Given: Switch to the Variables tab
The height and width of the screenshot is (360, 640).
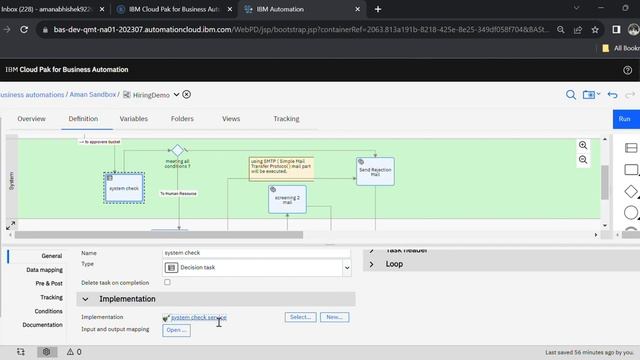Looking at the screenshot, I should 133,119.
